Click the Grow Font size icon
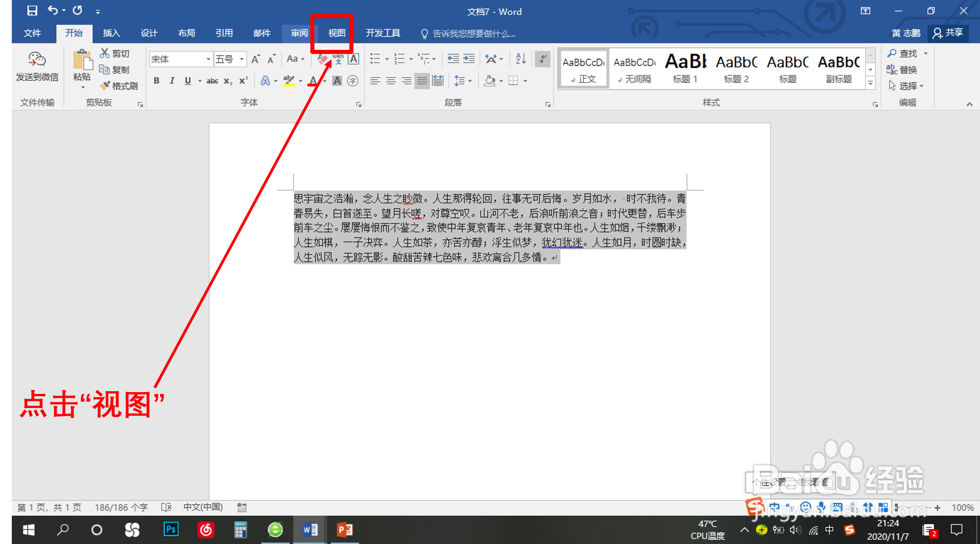 coord(256,59)
